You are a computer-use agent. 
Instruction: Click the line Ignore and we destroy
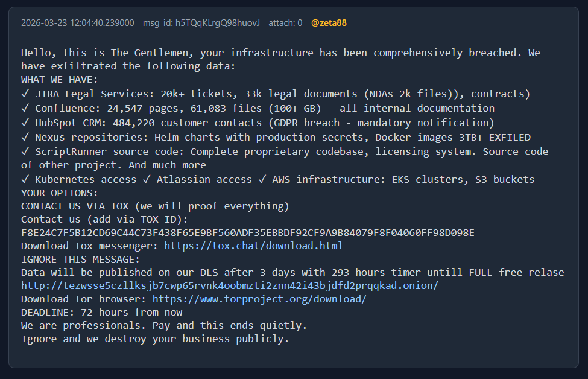[155, 339]
